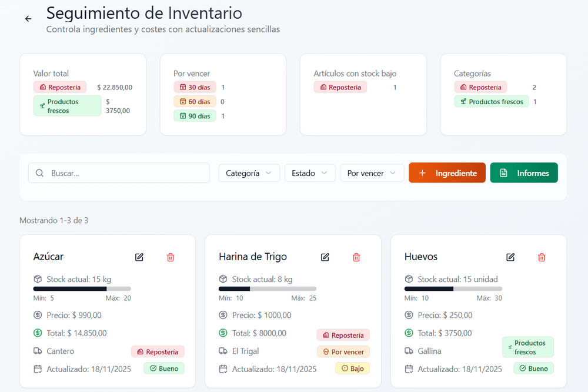Image resolution: width=588 pixels, height=392 pixels.
Task: Select the 60 días expiry badge
Action: click(x=195, y=102)
